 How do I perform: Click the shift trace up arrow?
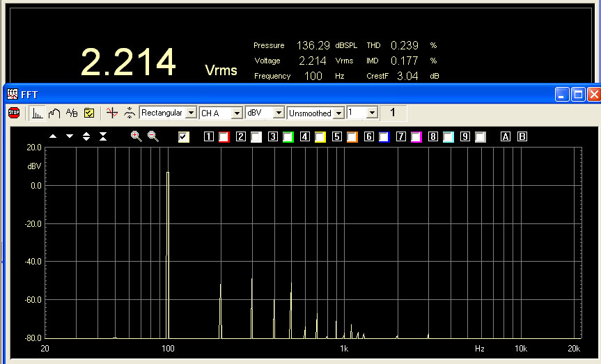53,136
